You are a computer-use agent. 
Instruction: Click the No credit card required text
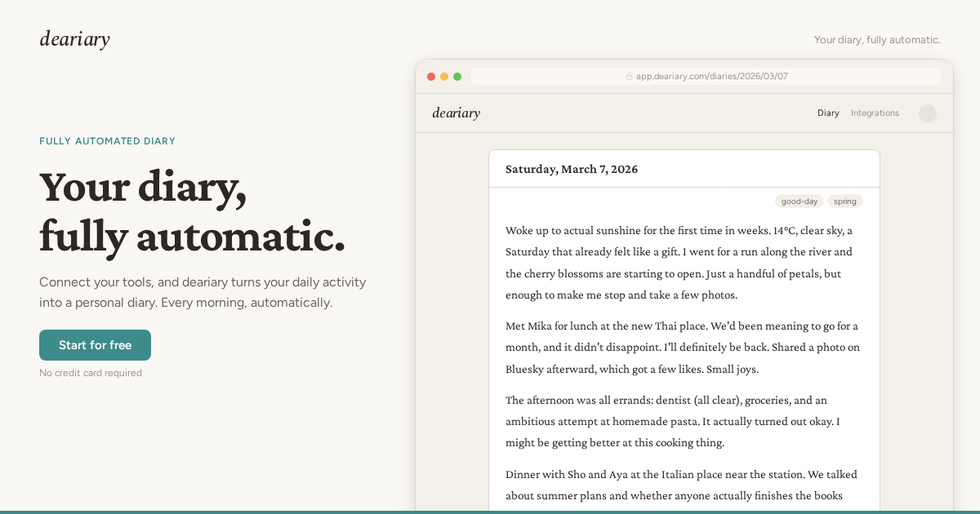click(91, 373)
